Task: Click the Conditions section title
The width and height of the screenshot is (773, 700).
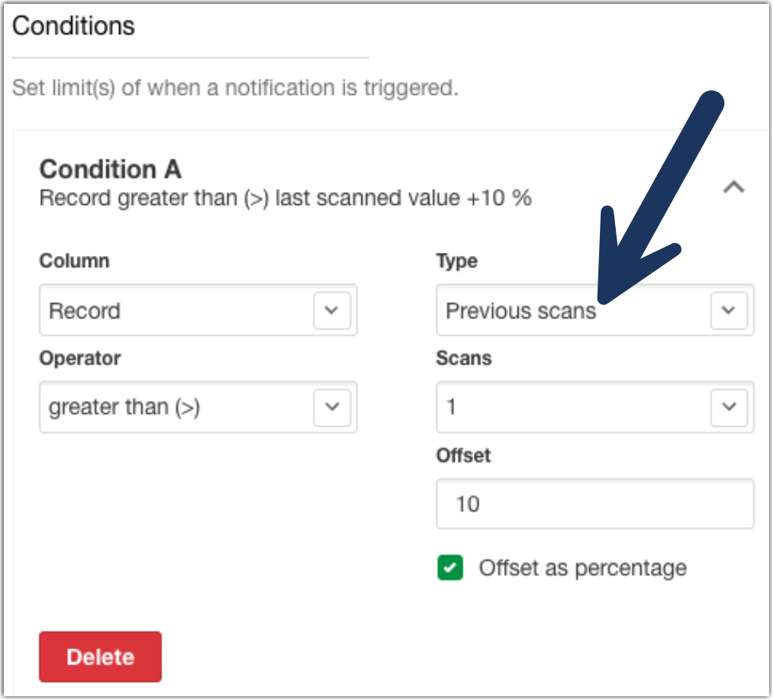Action: click(74, 26)
